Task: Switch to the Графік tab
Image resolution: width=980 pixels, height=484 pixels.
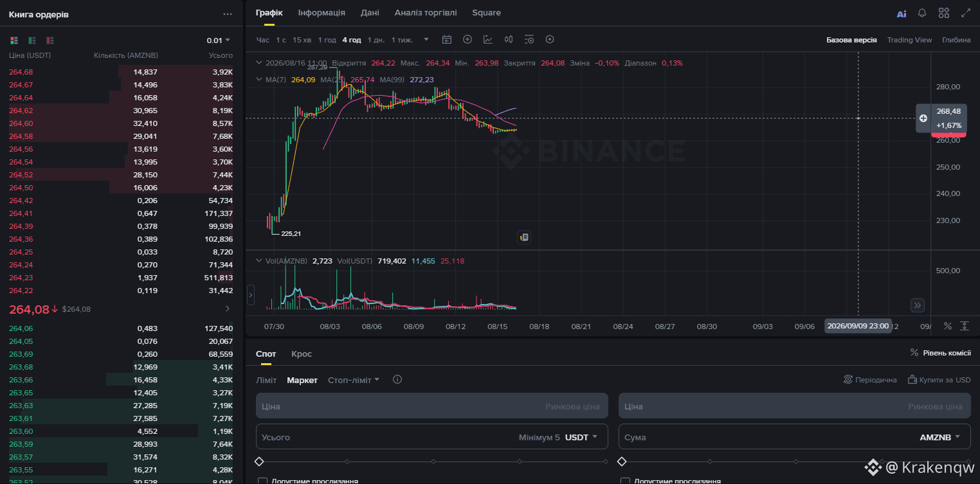Action: (x=269, y=13)
